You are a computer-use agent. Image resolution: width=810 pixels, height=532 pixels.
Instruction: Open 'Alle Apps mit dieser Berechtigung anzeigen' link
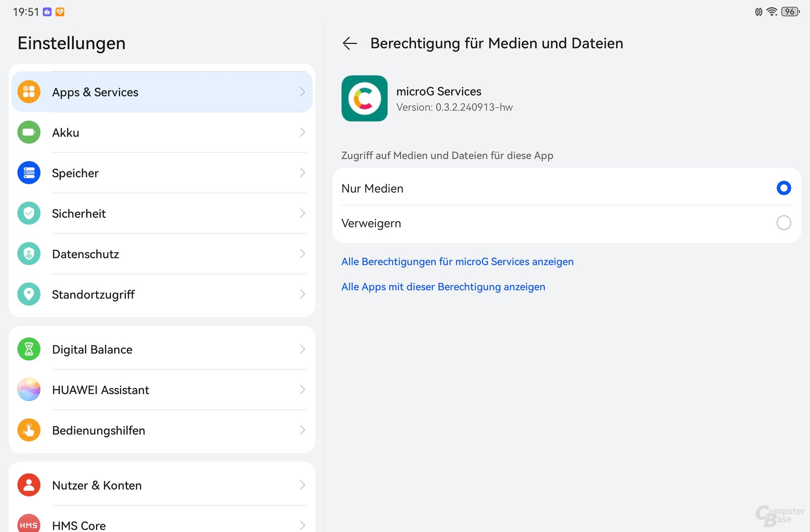(443, 287)
